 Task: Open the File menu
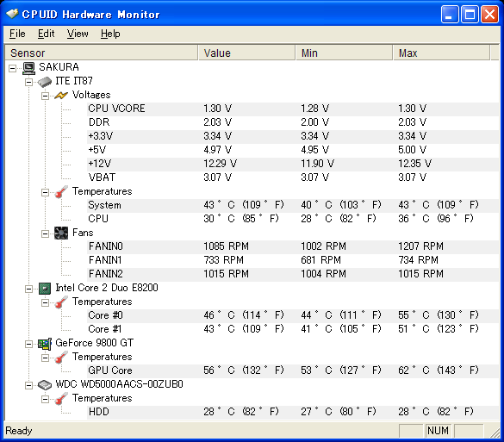click(x=17, y=34)
